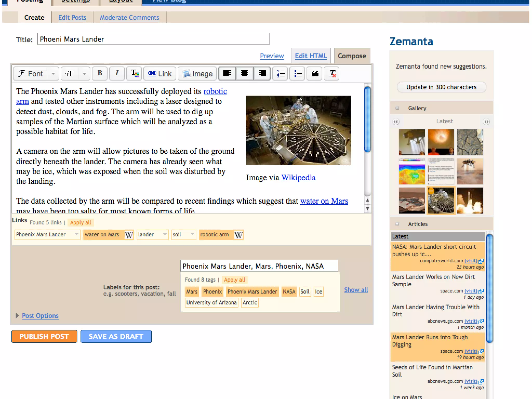Open Mars Lander Having Trouble external link icon
Screen dimensions: 532x399
481,321
